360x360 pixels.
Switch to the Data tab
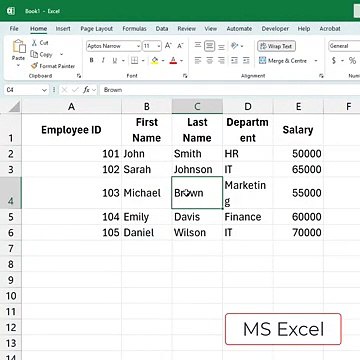tap(162, 29)
